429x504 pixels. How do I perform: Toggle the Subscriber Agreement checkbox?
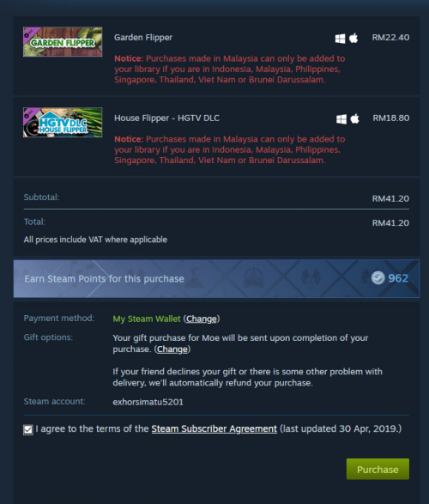pyautogui.click(x=28, y=430)
